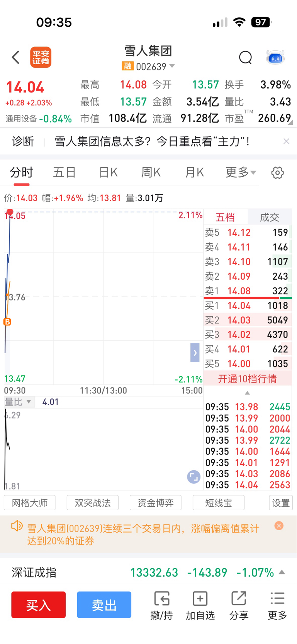Image resolution: width=297 pixels, height=644 pixels.
Task: Tap 买4 price 14.01 row
Action: tap(248, 349)
